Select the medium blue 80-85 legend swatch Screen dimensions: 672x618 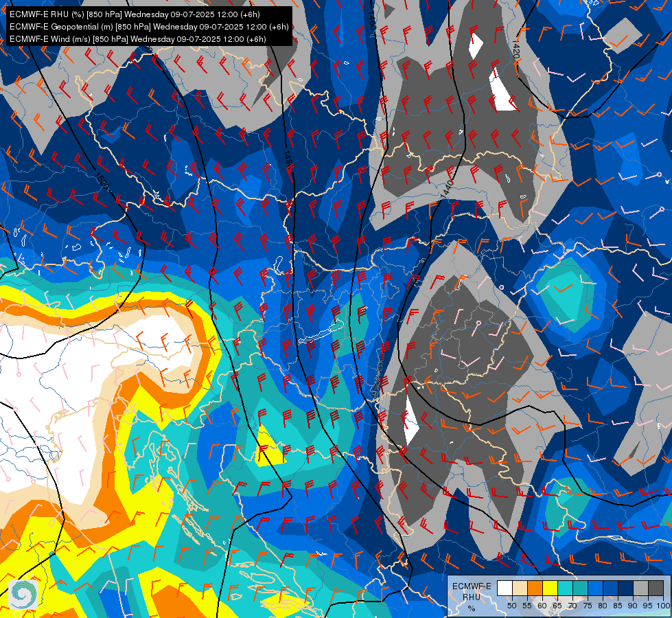point(611,588)
